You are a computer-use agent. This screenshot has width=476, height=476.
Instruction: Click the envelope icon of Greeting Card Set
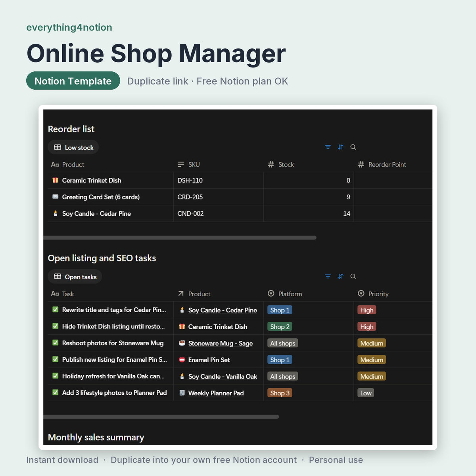pyautogui.click(x=55, y=197)
